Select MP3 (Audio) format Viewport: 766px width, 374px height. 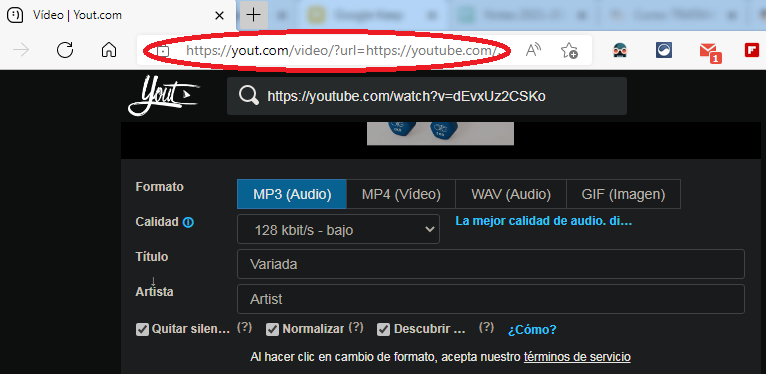pyautogui.click(x=292, y=194)
